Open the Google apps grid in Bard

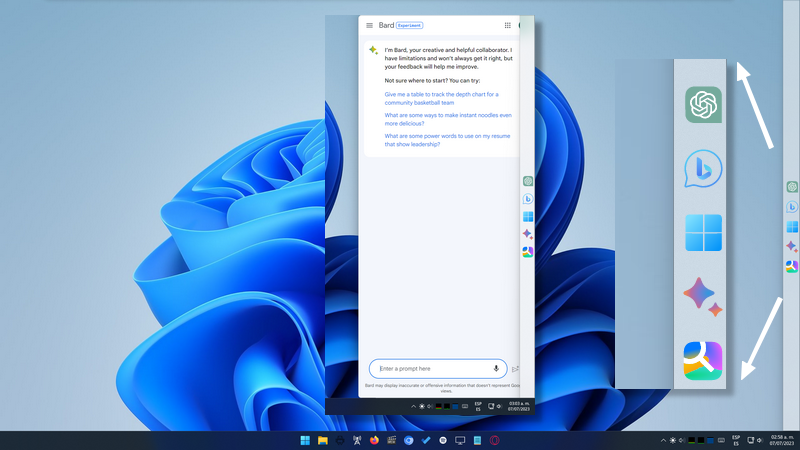508,26
